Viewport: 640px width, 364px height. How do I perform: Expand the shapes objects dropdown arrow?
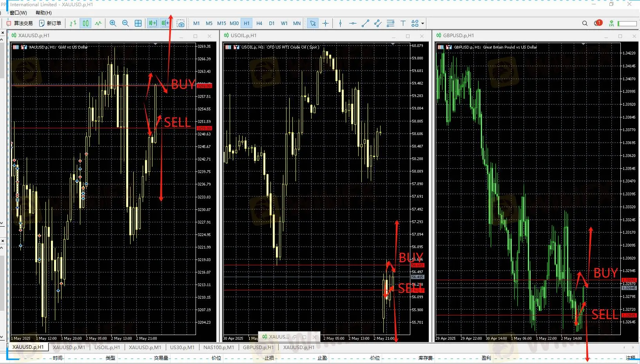click(x=422, y=23)
